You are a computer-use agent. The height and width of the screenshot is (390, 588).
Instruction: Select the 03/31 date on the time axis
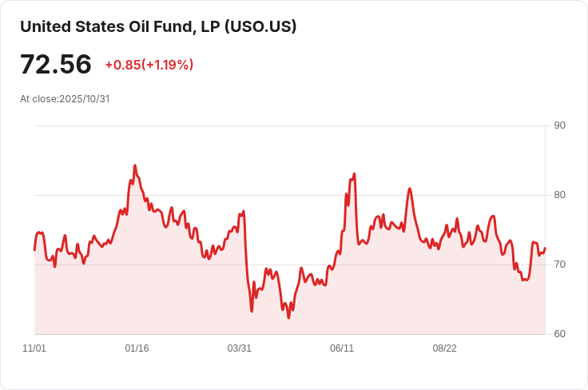[x=240, y=348]
